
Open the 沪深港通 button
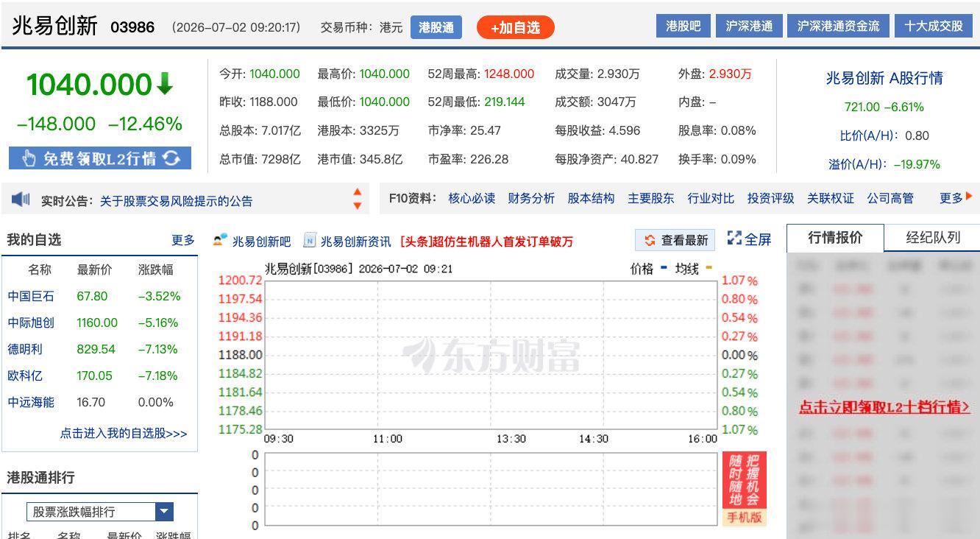(749, 26)
